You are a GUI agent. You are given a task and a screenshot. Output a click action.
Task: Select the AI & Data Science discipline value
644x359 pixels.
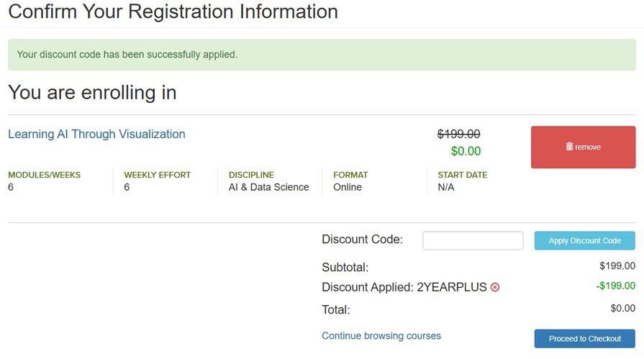click(x=268, y=187)
